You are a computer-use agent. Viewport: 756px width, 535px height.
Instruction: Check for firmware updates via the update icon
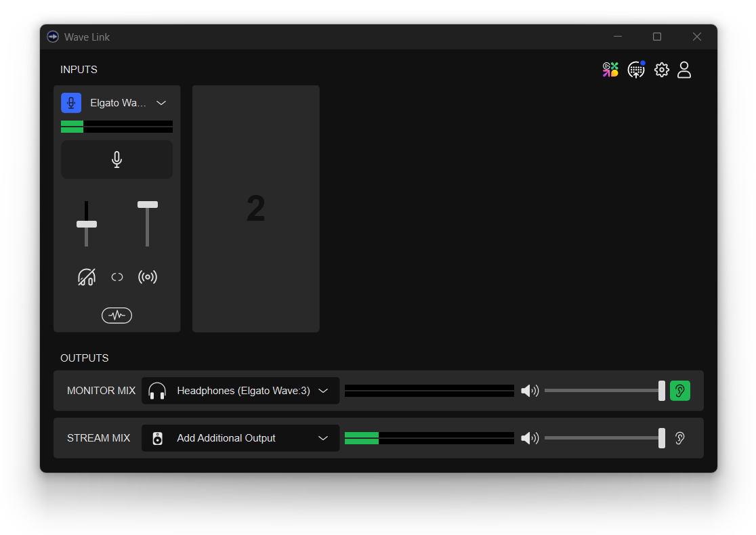[635, 69]
